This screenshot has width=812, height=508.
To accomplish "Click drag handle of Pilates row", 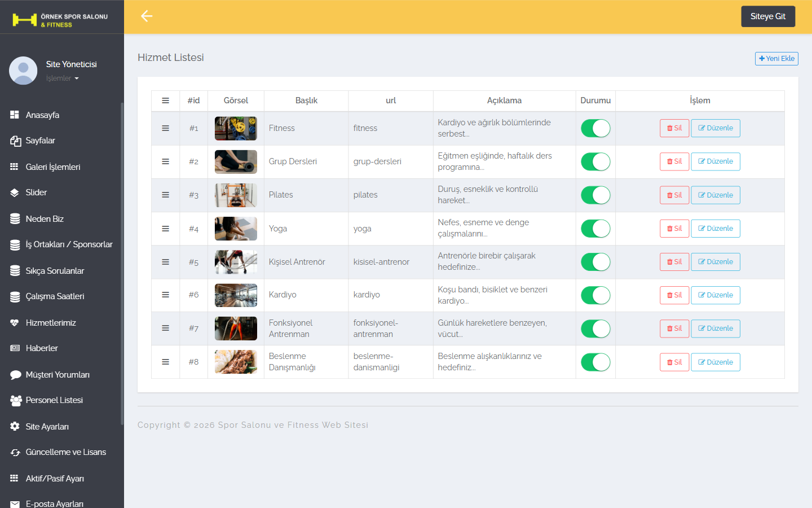I will click(165, 195).
